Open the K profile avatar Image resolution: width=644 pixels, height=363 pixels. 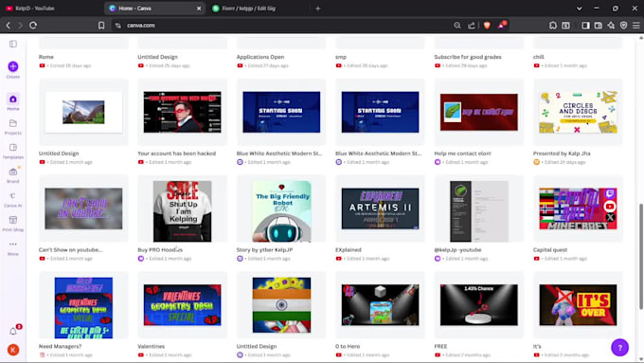[x=13, y=350]
